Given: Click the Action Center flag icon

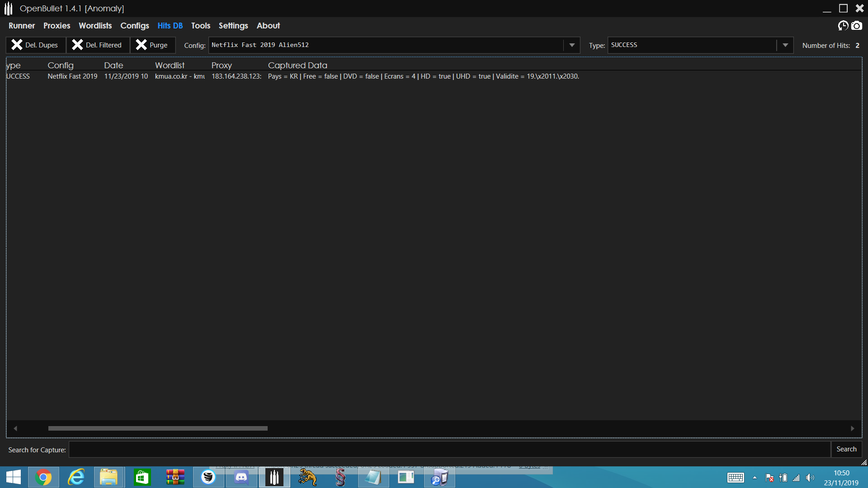Looking at the screenshot, I should (769, 478).
